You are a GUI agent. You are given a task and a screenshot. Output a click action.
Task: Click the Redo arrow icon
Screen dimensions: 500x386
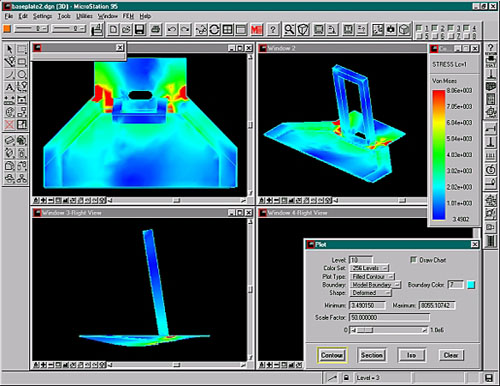[185, 30]
